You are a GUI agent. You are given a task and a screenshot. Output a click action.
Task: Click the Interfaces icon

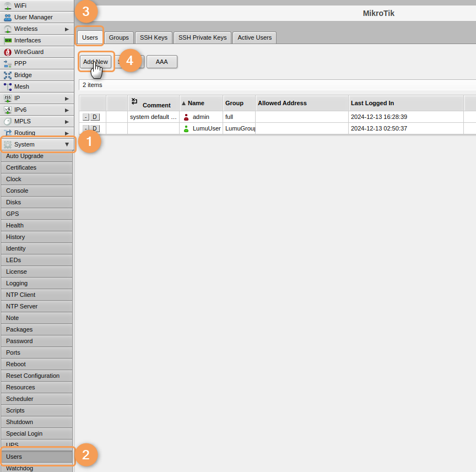coord(8,40)
